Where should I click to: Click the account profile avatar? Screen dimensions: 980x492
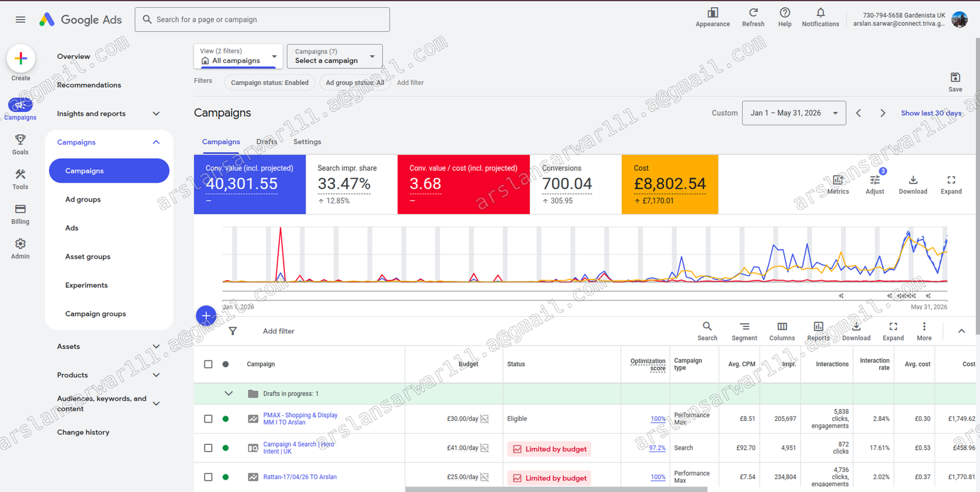(x=960, y=20)
